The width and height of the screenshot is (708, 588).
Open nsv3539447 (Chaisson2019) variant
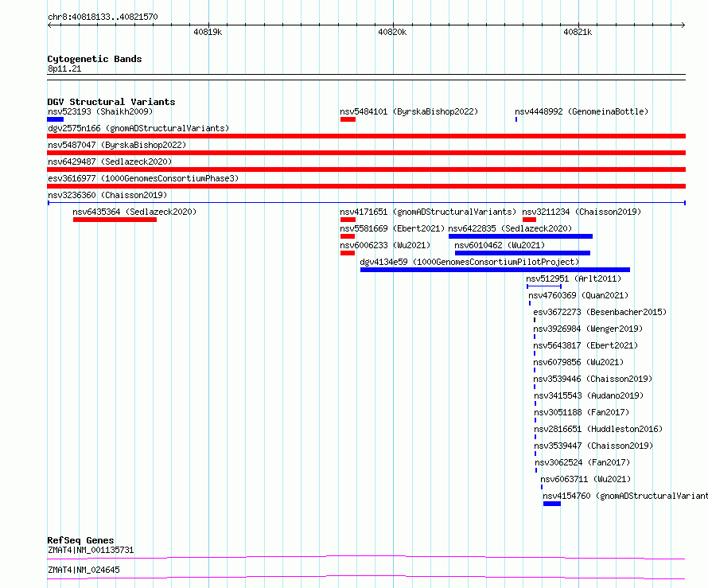point(593,446)
